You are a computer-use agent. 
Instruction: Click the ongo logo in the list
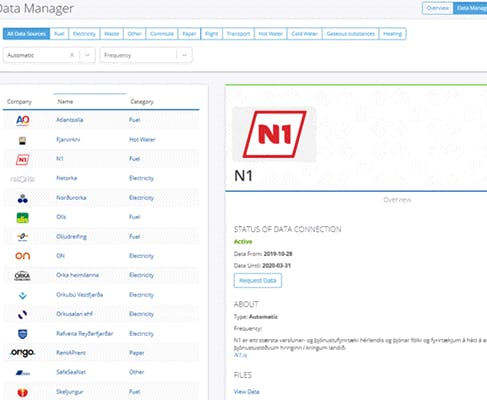22,352
